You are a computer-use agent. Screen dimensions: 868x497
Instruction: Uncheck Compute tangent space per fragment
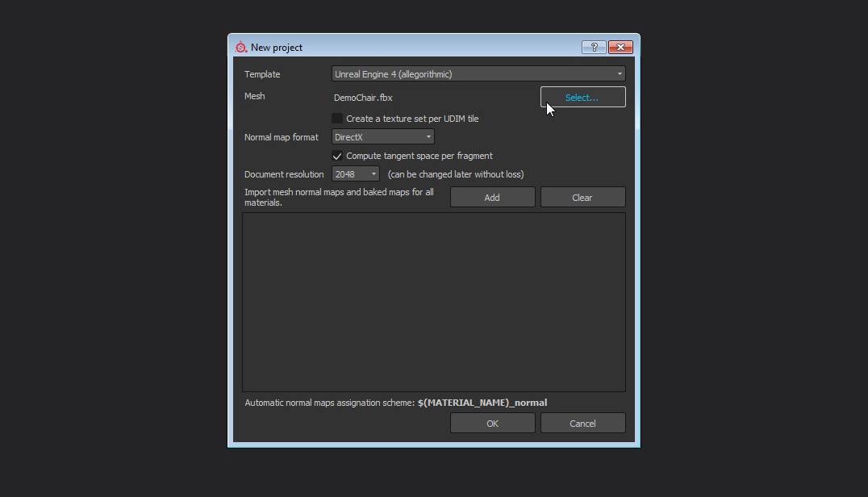[337, 156]
